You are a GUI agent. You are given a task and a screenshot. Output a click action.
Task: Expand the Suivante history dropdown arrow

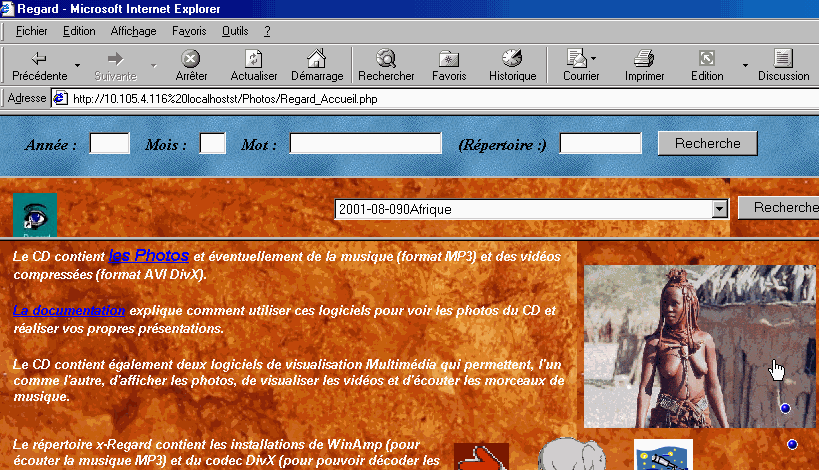click(154, 66)
